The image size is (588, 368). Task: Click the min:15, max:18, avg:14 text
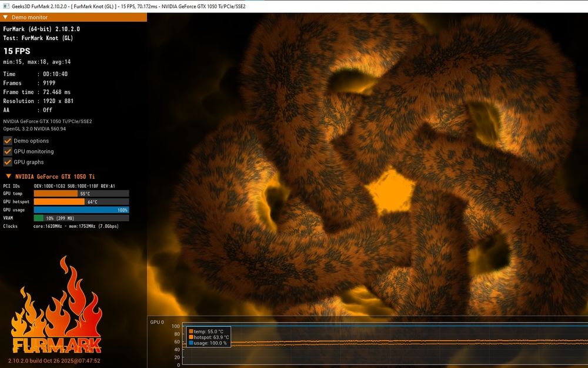tap(36, 62)
